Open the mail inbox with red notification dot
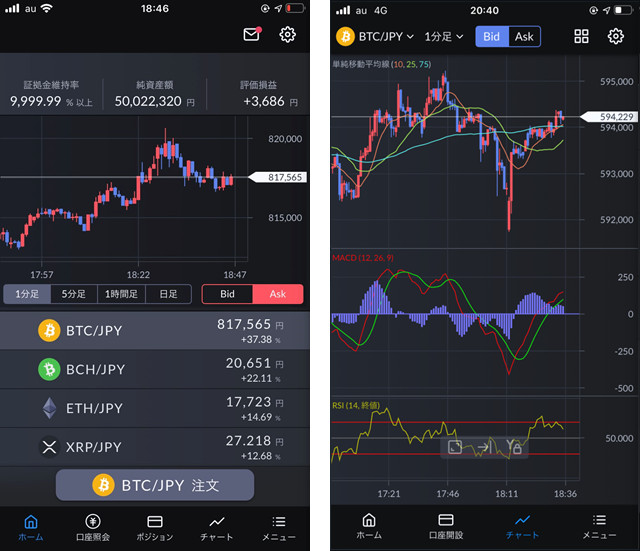640x551 pixels. (251, 35)
